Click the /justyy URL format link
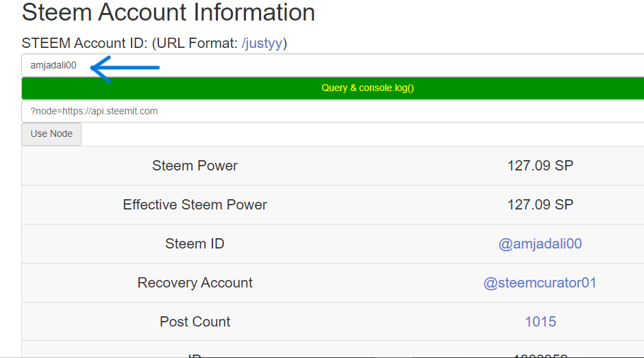 (262, 43)
